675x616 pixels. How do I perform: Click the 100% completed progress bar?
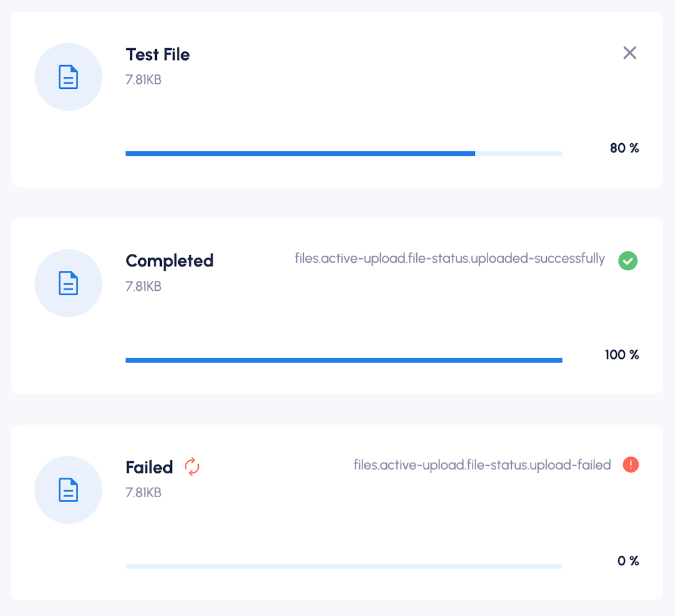[344, 360]
